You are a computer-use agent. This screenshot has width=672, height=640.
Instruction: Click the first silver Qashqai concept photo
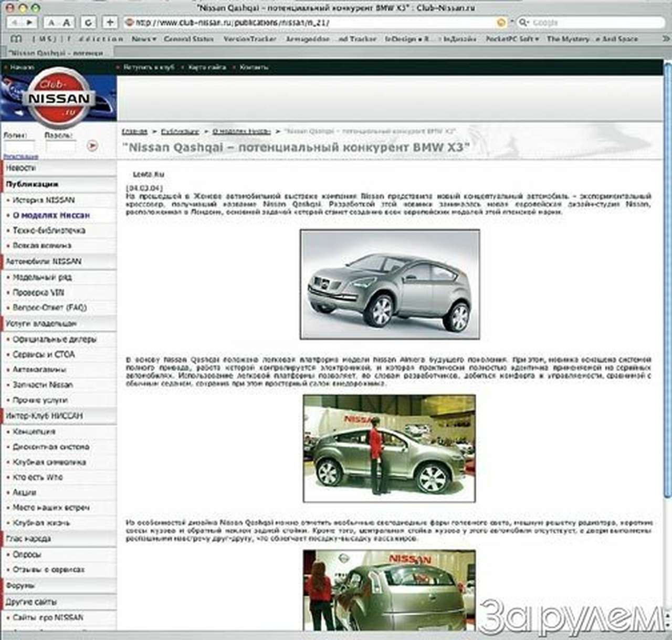point(390,284)
